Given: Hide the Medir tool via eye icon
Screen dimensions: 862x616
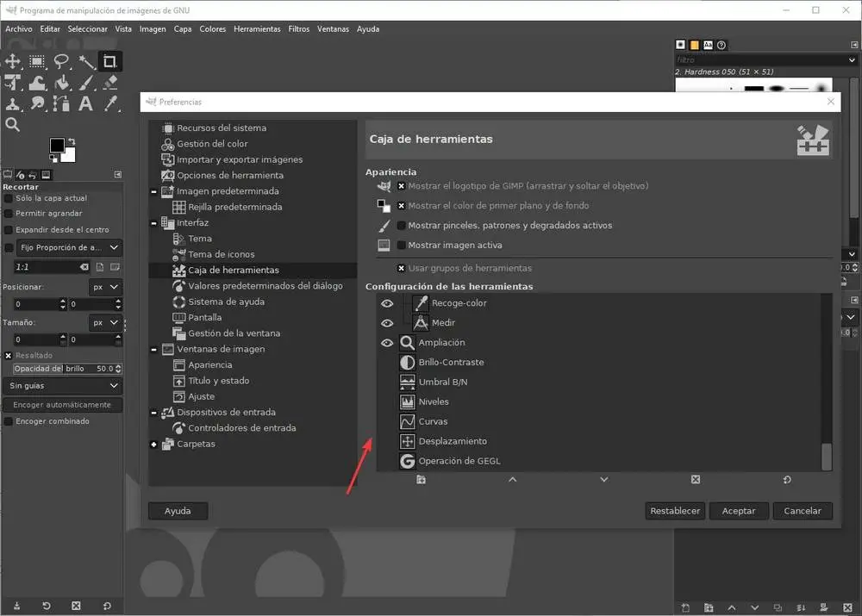Looking at the screenshot, I should pos(387,324).
